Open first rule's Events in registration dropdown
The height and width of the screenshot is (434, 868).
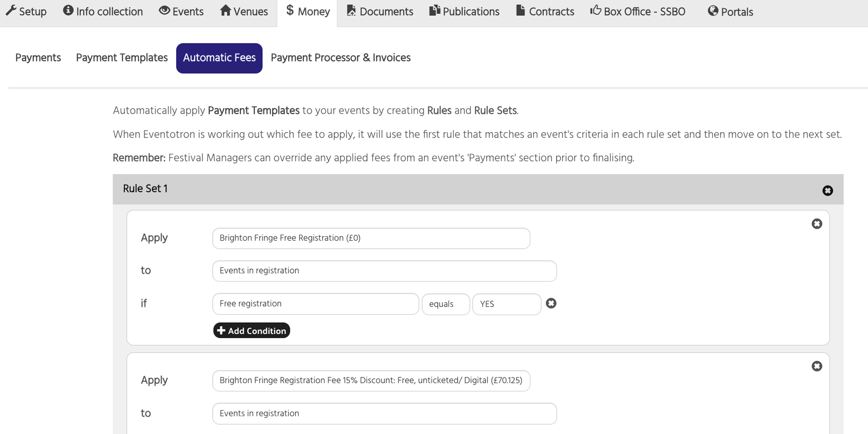pyautogui.click(x=384, y=271)
